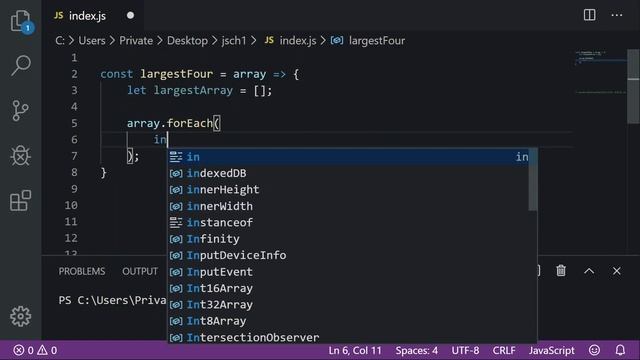This screenshot has height=360, width=640.
Task: Click suggestion list scrollbar thumb
Action: 533,180
